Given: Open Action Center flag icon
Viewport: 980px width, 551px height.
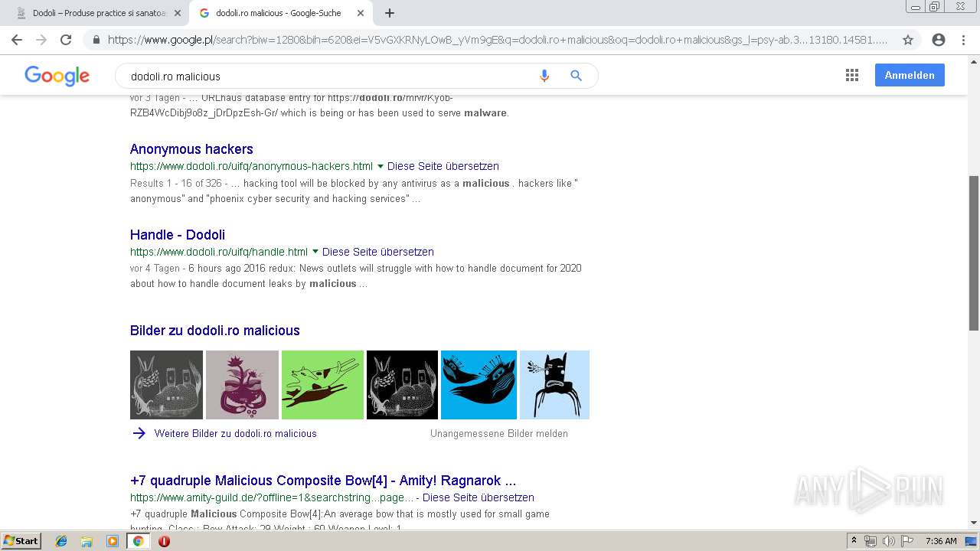Looking at the screenshot, I should (x=907, y=541).
